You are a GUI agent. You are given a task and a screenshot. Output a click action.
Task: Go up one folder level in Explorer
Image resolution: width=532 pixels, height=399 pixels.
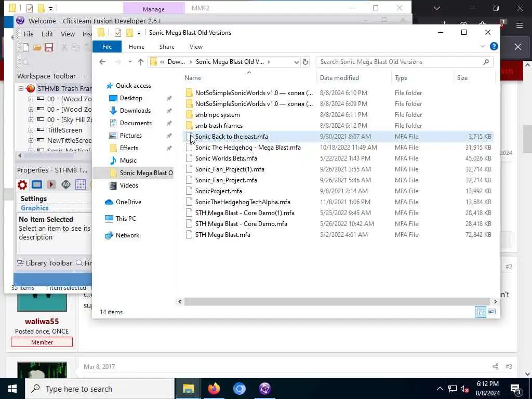[x=140, y=62]
